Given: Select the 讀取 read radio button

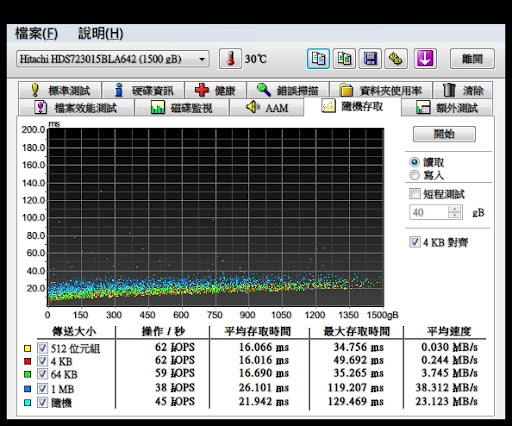Looking at the screenshot, I should pyautogui.click(x=414, y=162).
